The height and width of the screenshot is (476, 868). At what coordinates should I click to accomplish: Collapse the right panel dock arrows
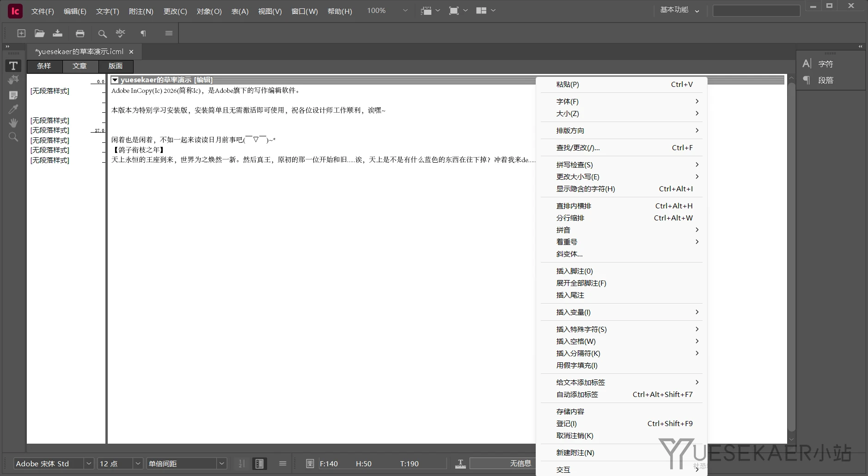click(x=860, y=47)
